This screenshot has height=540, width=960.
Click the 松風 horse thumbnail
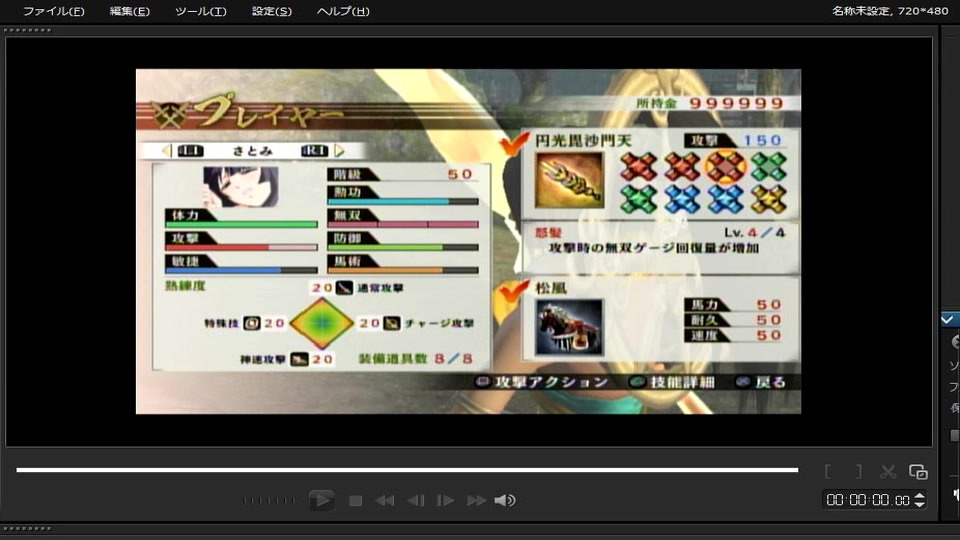click(x=569, y=327)
